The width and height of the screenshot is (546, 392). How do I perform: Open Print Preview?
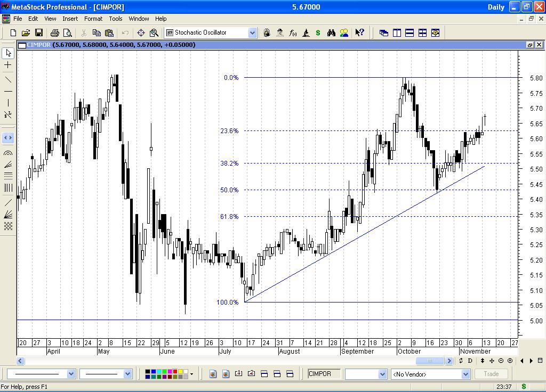point(68,32)
